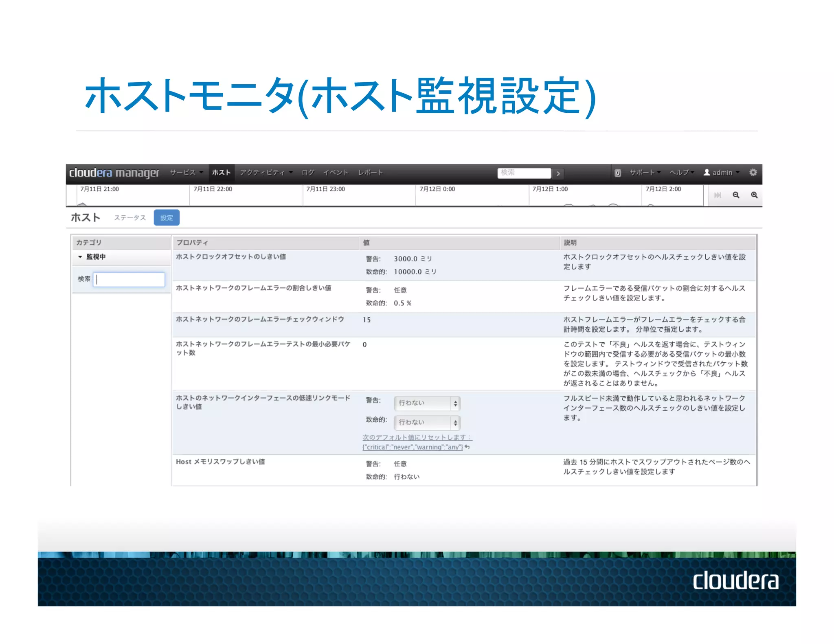Click the 3000.0 ミリ warning value
This screenshot has height=644, width=834.
(x=413, y=259)
